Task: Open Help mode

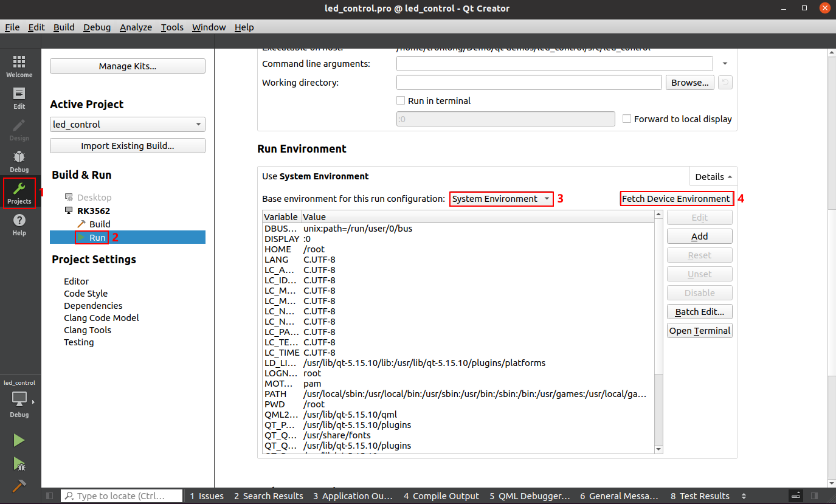Action: pos(19,225)
